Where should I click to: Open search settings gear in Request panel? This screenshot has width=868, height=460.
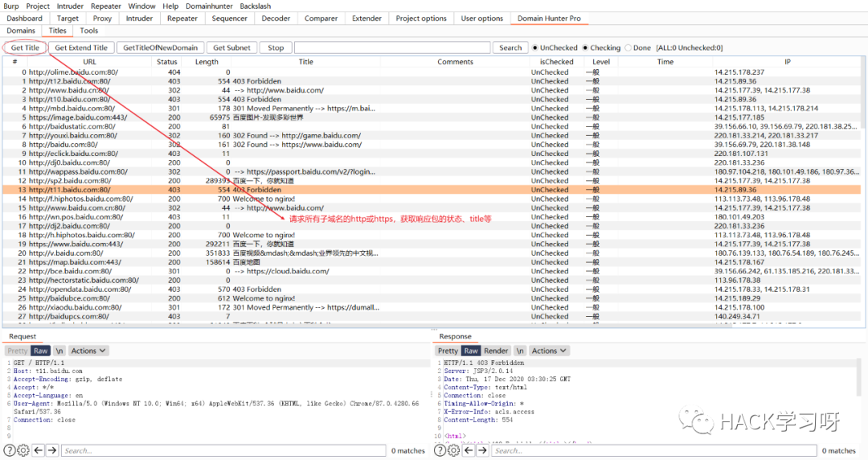(x=23, y=450)
